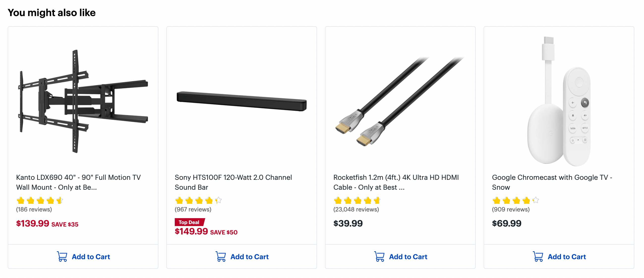The image size is (644, 278).
Task: Click the first star on the Kanto rating
Action: pos(20,200)
